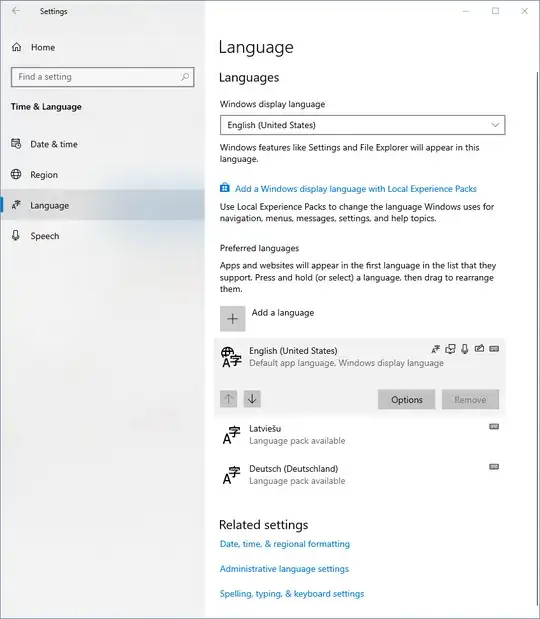
Task: Click the Add a language label
Action: [x=283, y=313]
